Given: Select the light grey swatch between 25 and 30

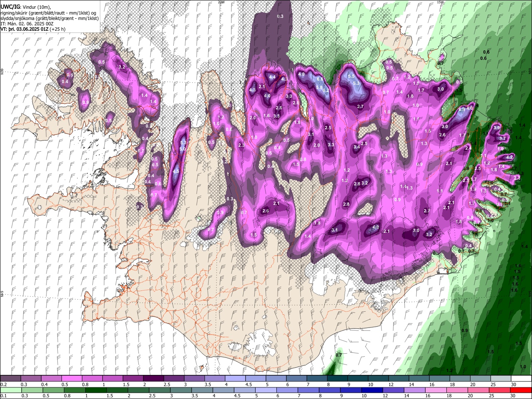Looking at the screenshot, I should point(500,379).
